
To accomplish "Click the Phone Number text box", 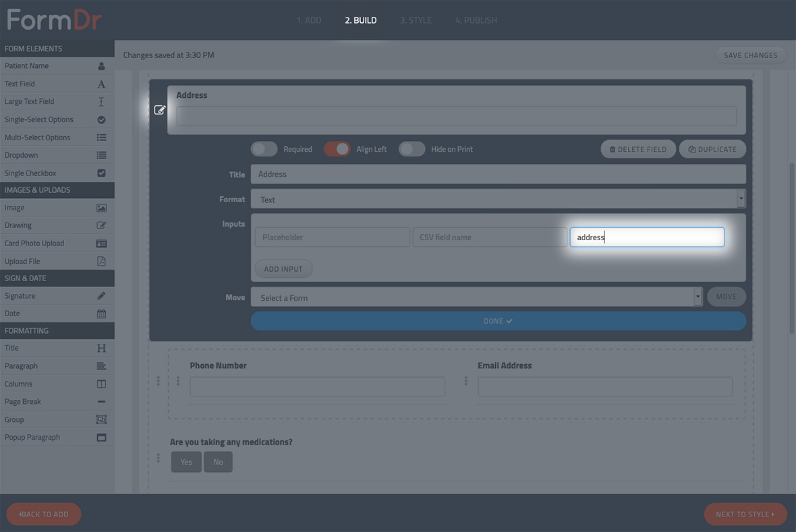I will pyautogui.click(x=318, y=386).
